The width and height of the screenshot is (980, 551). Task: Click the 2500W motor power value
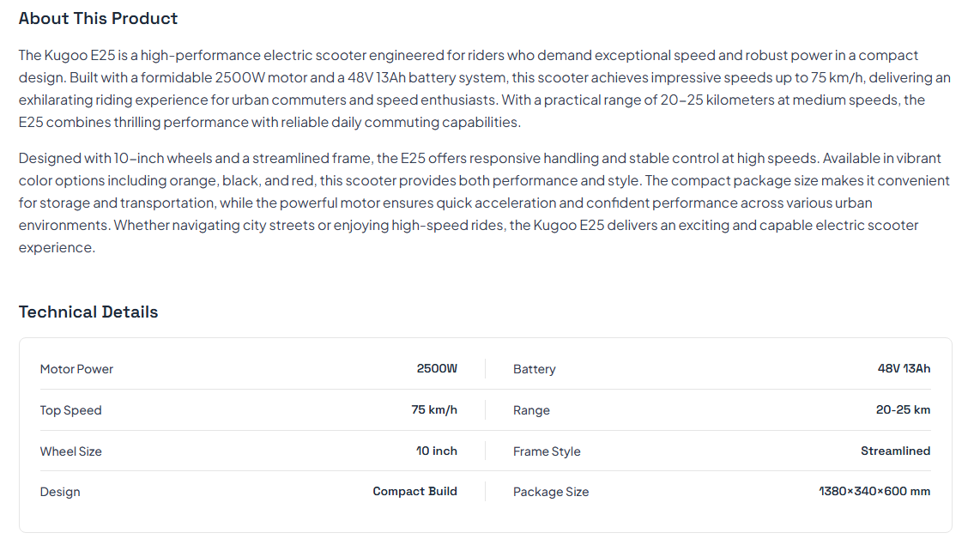point(437,368)
